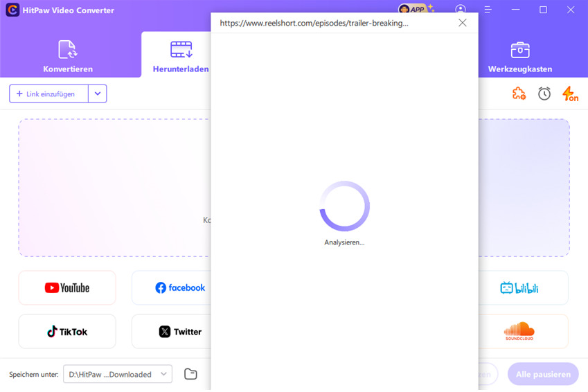Open the Speichern unter path dropdown
Viewport: 588px width, 392px height.
click(x=117, y=374)
